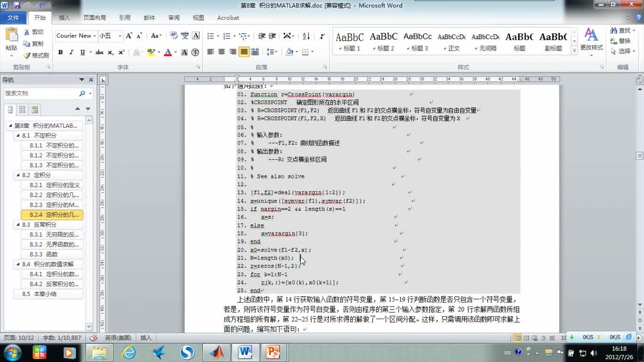Go to heading 8.3.1 无穷限的反
The width and height of the screenshot is (644, 362).
[53, 234]
